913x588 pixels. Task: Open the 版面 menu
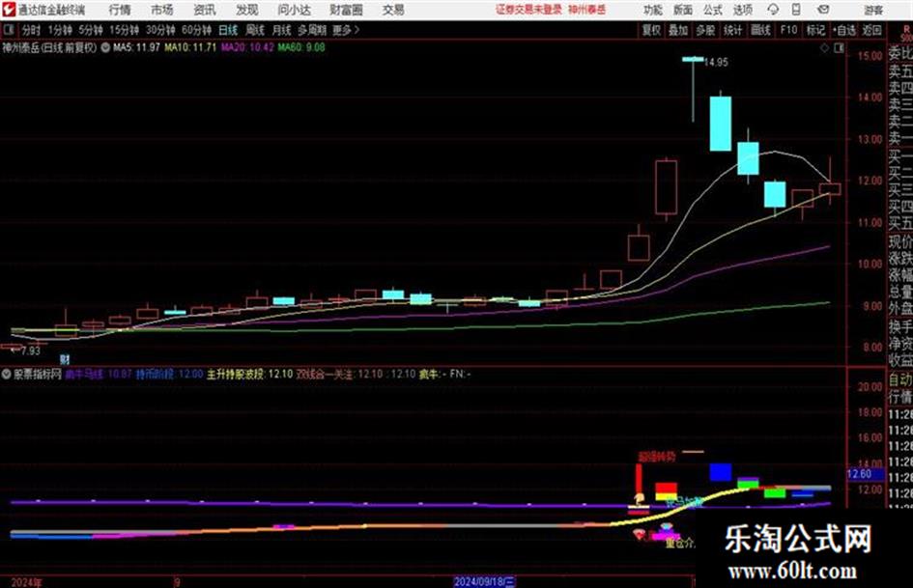point(683,10)
